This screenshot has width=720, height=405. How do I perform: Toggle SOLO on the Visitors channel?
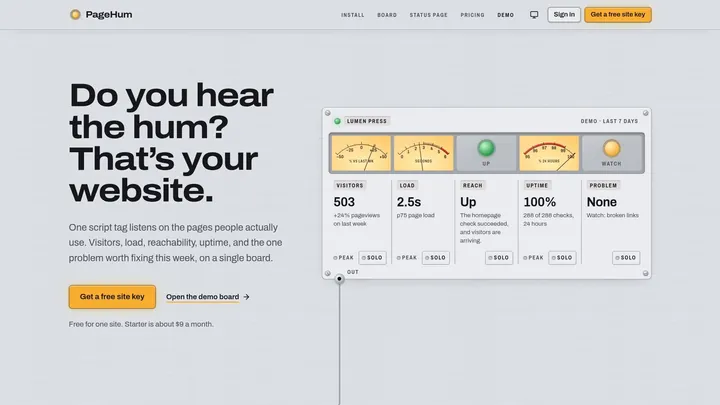(372, 258)
